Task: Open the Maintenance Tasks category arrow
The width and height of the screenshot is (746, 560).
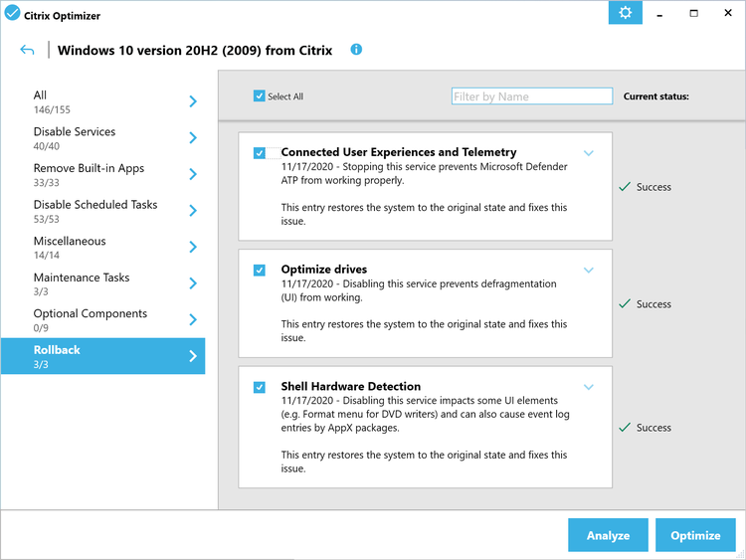Action: click(193, 283)
